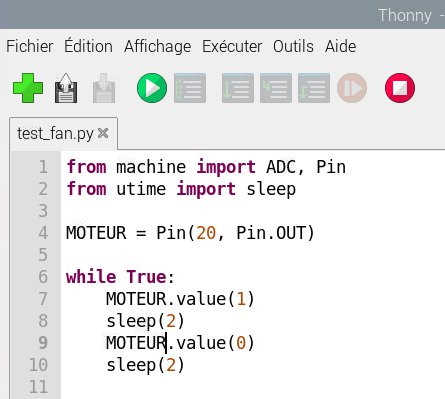Click the Resume execution icon
445x399 pixels.
352,88
